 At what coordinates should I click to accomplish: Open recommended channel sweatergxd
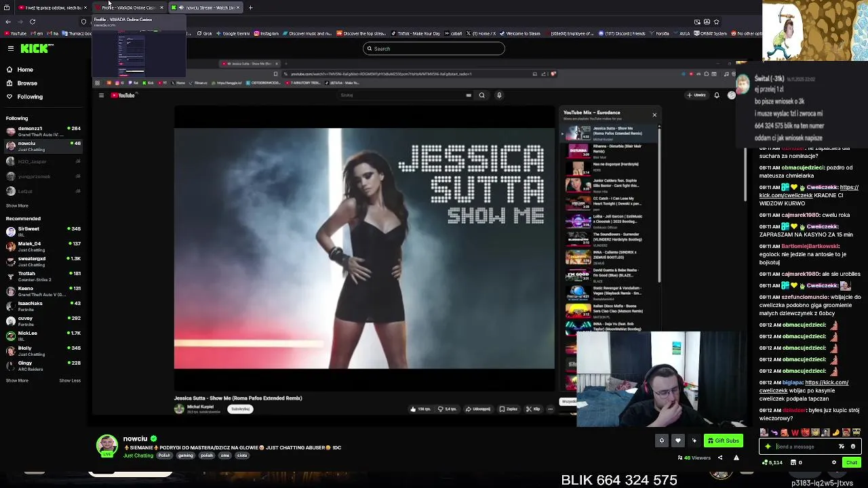[42, 261]
